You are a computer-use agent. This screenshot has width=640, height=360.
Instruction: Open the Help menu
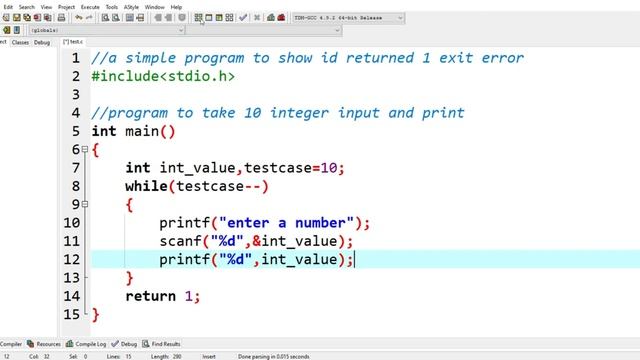click(x=176, y=7)
